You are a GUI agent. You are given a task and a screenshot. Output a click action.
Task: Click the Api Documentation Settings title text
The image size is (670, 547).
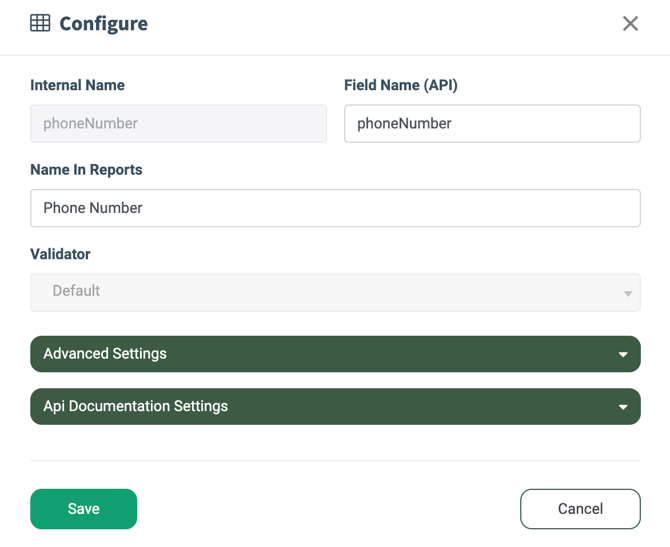pos(135,407)
